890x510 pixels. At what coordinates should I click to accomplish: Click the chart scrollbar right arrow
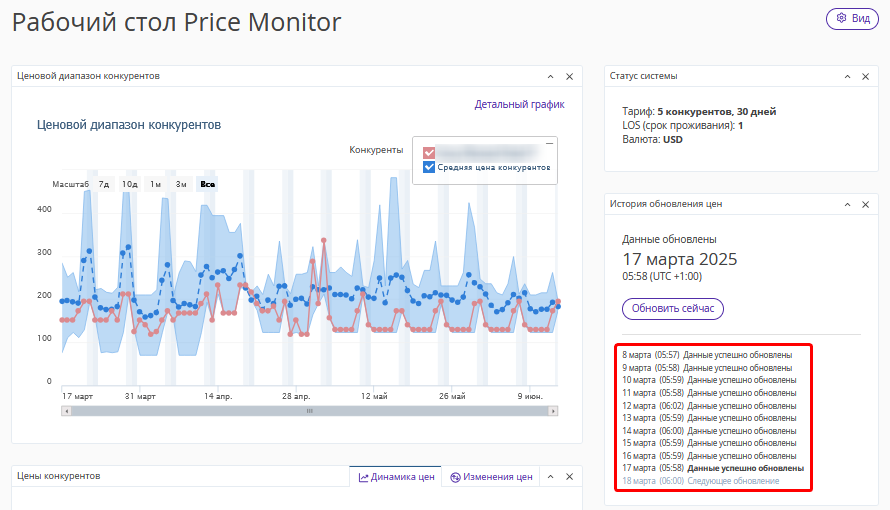pyautogui.click(x=553, y=411)
